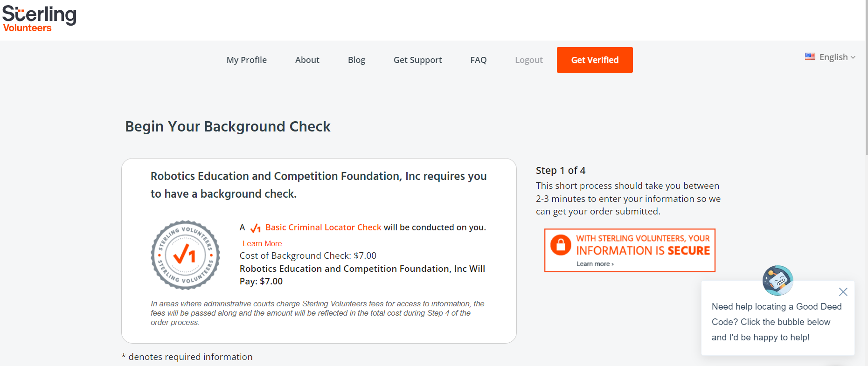This screenshot has height=366, width=868.
Task: Click the information is secure banner
Action: [629, 250]
